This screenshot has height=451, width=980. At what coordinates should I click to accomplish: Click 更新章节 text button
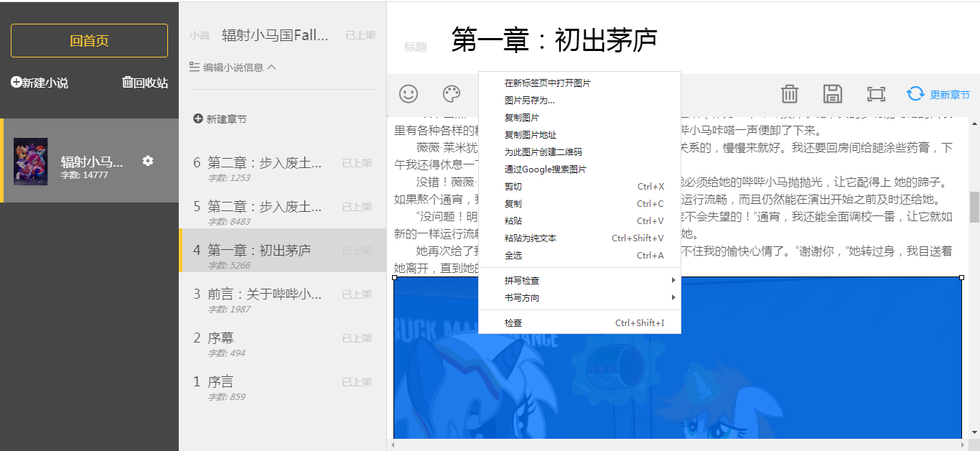(x=950, y=95)
